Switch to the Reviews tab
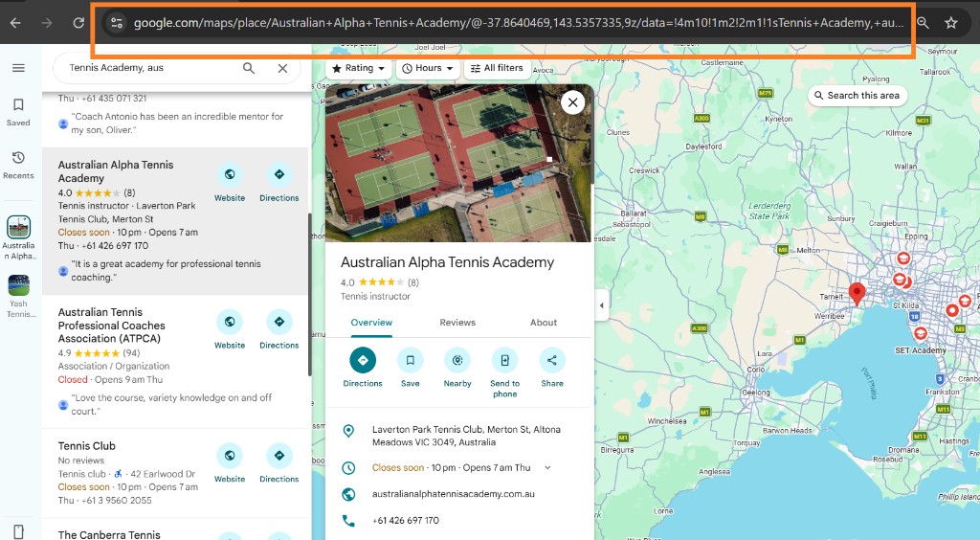Screen dimensions: 980x540 point(457,323)
